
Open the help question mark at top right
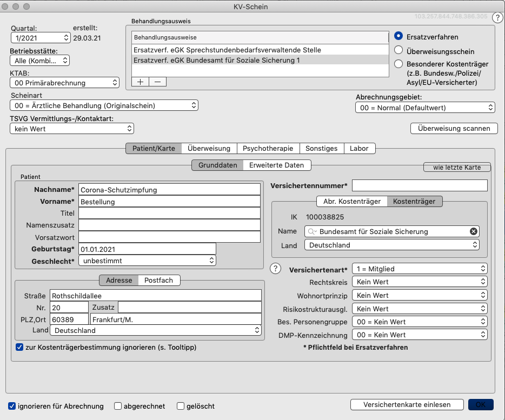497,18
